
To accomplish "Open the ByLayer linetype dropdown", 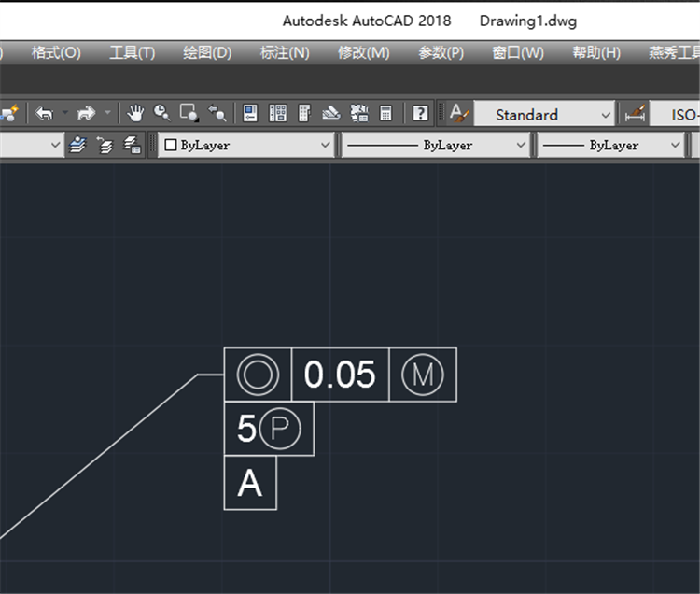I will point(435,145).
